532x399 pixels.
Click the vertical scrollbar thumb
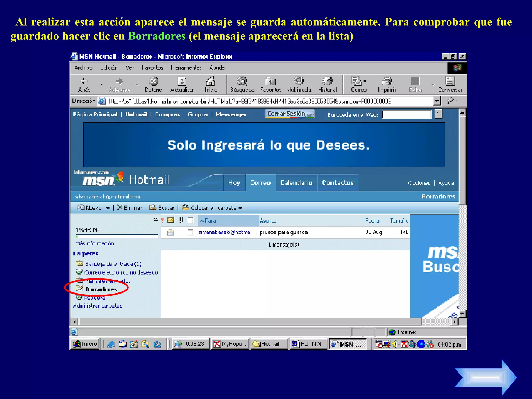tap(462, 160)
